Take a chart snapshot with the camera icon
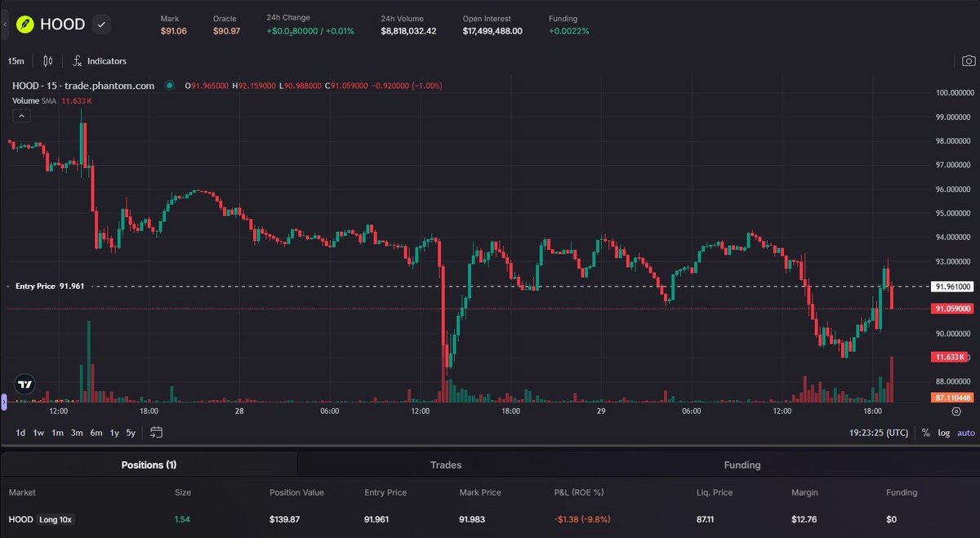This screenshot has width=980, height=538. pos(968,60)
